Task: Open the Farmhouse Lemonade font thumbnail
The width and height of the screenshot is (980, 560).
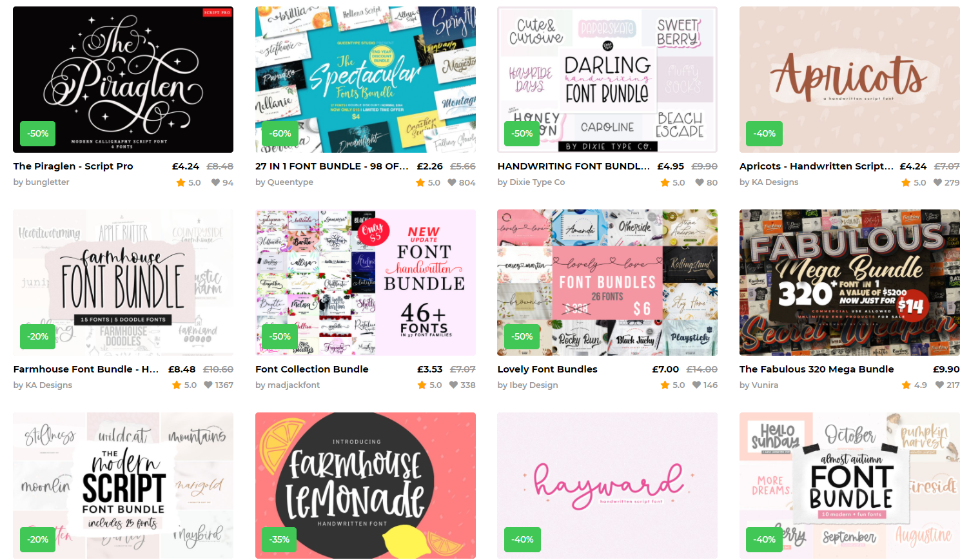Action: [x=366, y=485]
